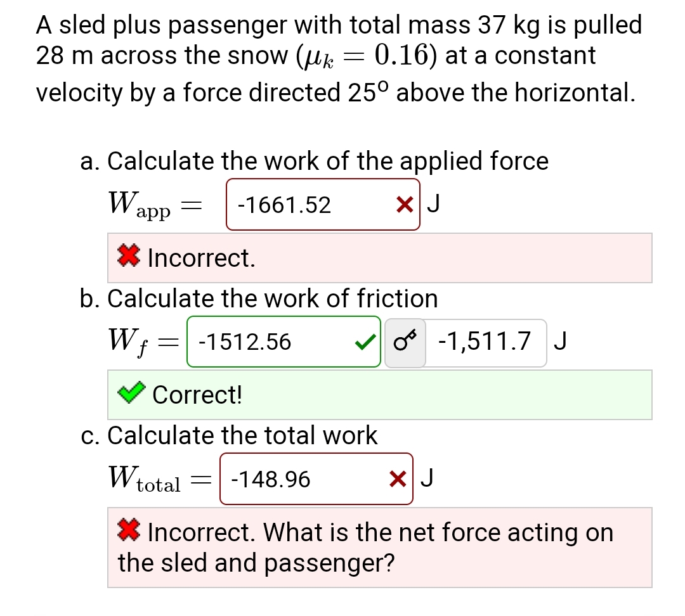Click the J unit label after Wapp
The width and height of the screenshot is (685, 616).
coord(434,203)
